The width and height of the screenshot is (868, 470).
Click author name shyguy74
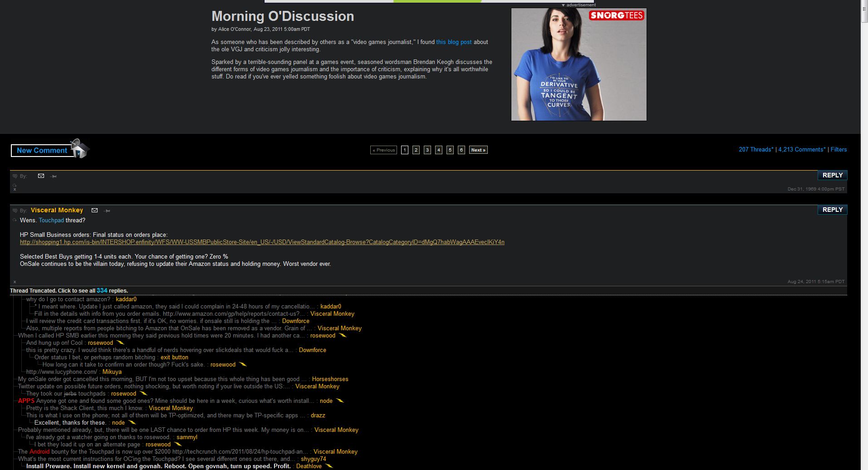coord(313,459)
